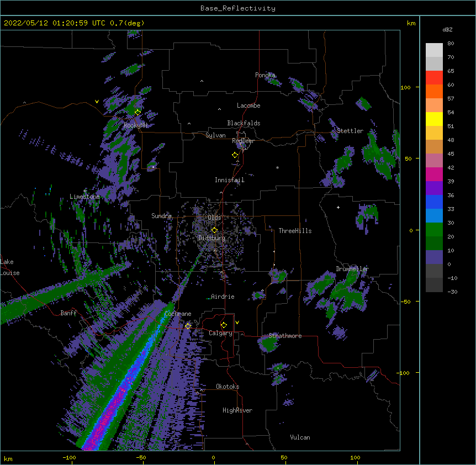Viewport: 476px width, 465px height.
Task: Click the Blackfalds label
Action: (x=244, y=123)
